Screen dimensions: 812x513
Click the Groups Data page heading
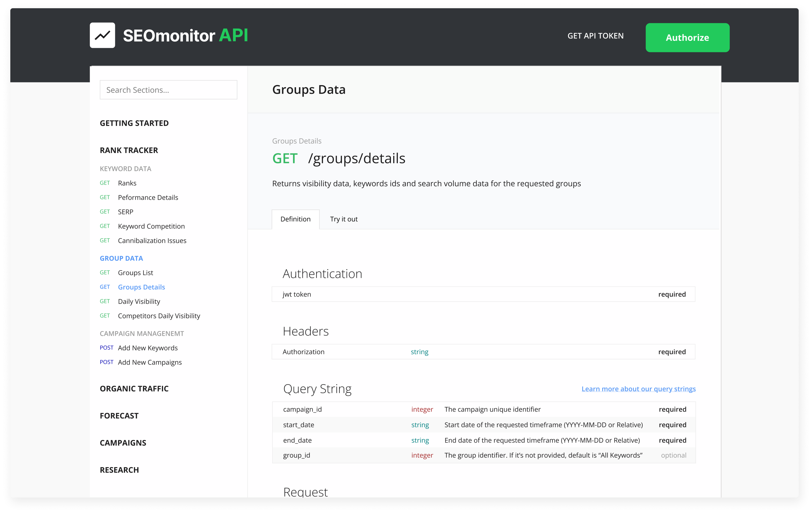coord(309,90)
